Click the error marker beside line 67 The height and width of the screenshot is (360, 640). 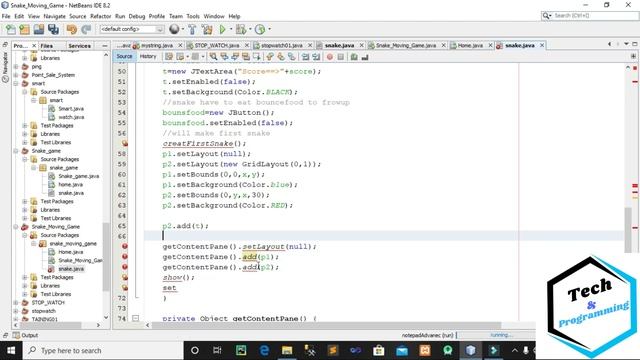[x=124, y=246]
